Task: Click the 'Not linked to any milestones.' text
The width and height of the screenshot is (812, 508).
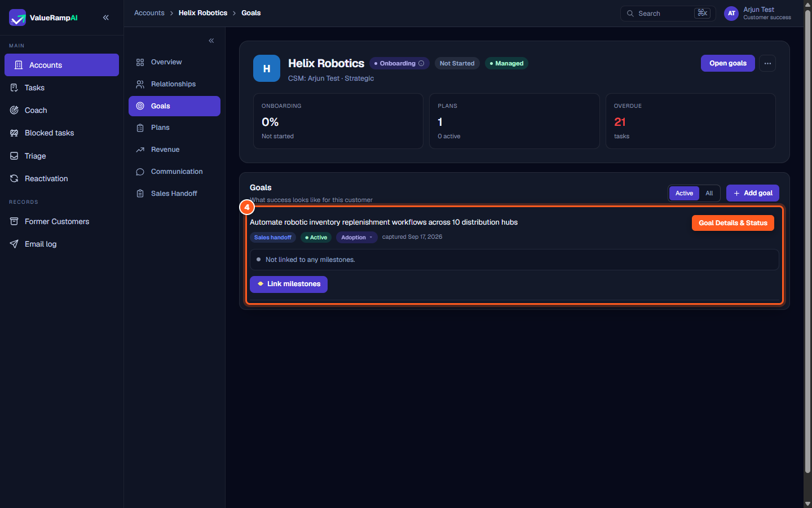Action: (310, 260)
